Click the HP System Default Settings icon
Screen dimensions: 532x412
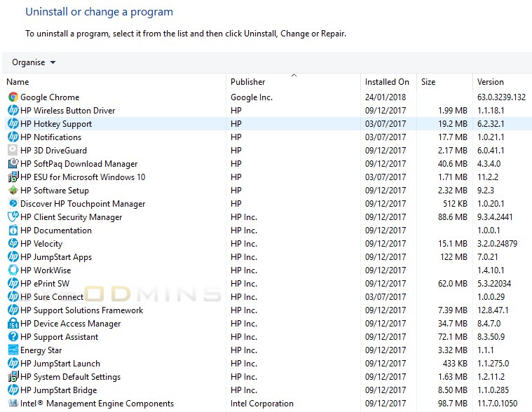tap(13, 377)
